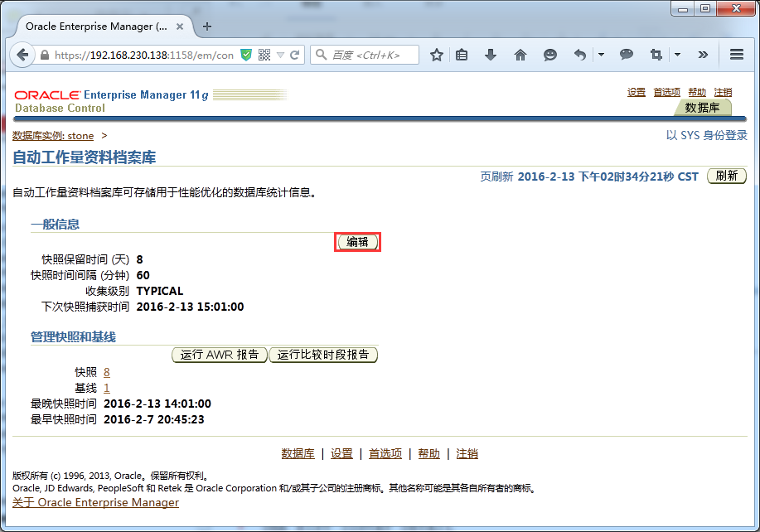Open the 帮助 link in top header
The image size is (760, 532).
coord(697,92)
